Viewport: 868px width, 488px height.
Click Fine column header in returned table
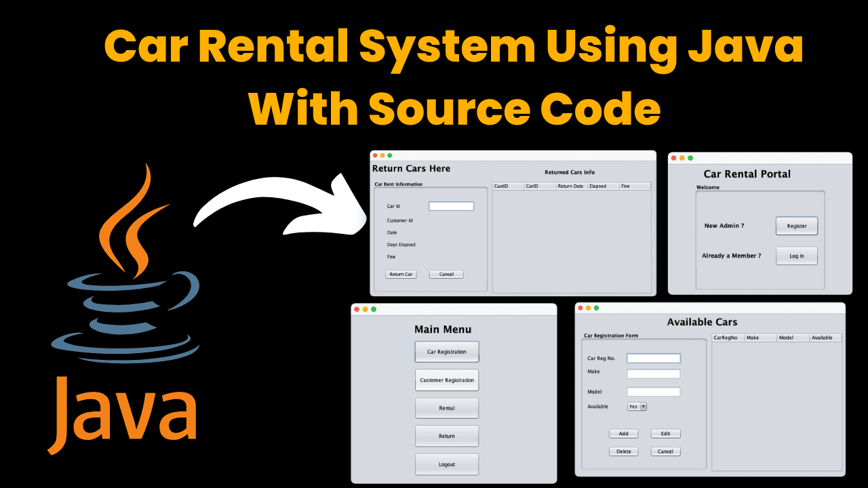(x=635, y=186)
